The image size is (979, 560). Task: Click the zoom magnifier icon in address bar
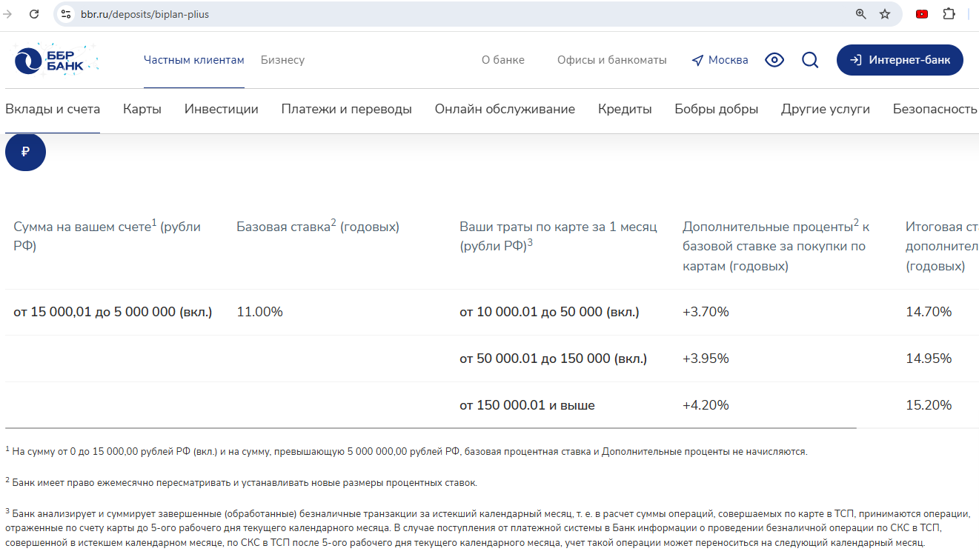(x=860, y=14)
